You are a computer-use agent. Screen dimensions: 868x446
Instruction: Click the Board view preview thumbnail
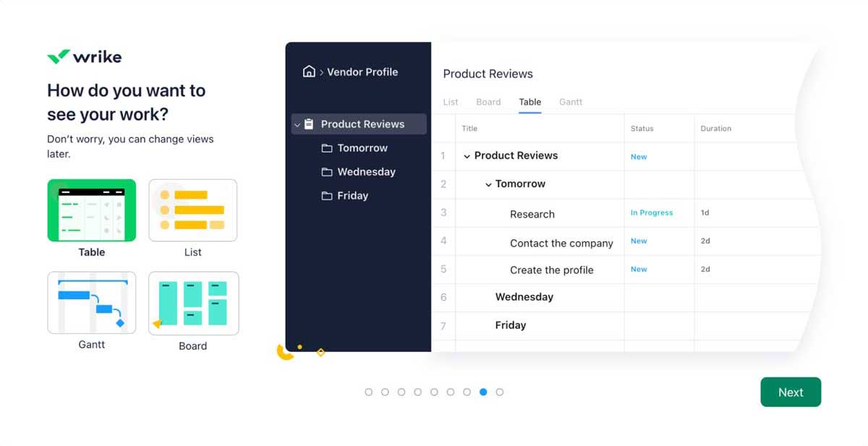(x=192, y=303)
